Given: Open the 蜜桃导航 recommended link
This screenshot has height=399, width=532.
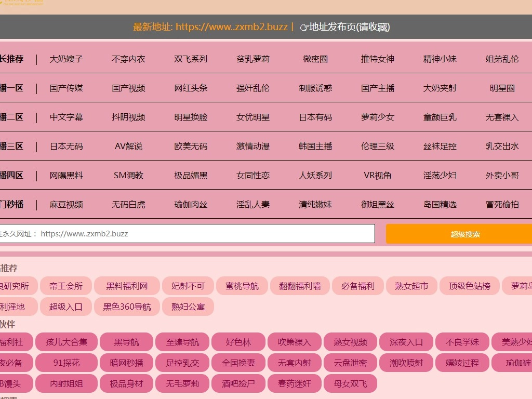Looking at the screenshot, I should point(242,286).
